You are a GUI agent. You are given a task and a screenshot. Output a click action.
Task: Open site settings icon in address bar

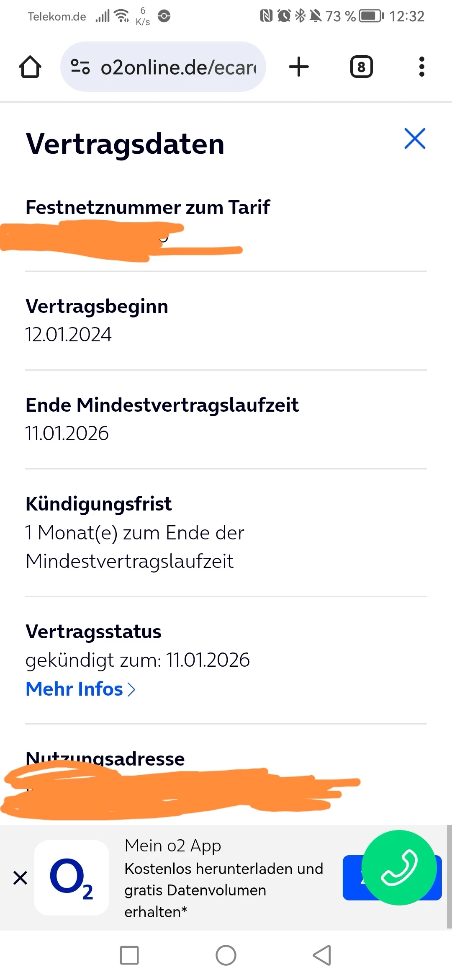pyautogui.click(x=80, y=67)
